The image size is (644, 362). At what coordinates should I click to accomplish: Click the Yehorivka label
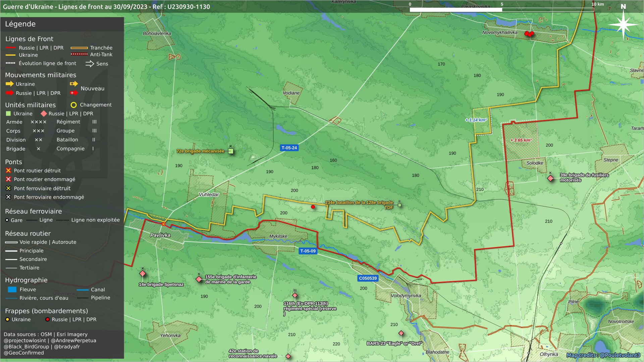pos(170,335)
